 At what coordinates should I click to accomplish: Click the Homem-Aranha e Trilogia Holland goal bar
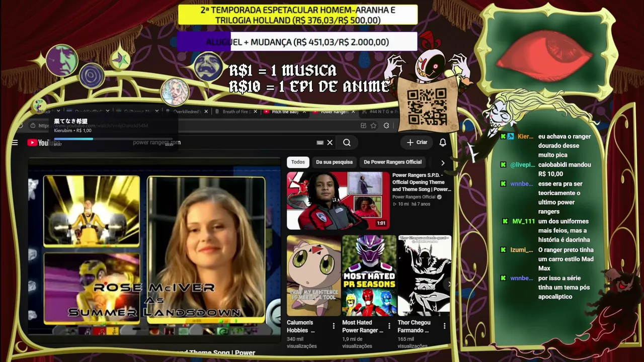pos(298,15)
